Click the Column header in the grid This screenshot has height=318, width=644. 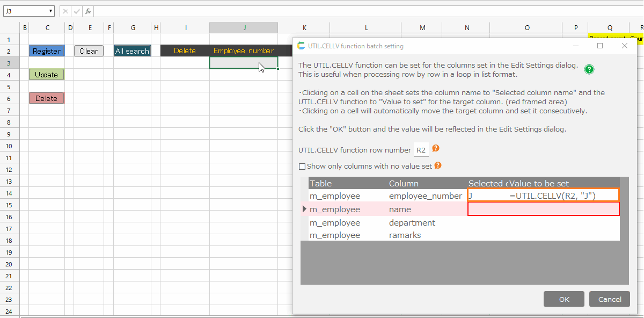tap(427, 183)
